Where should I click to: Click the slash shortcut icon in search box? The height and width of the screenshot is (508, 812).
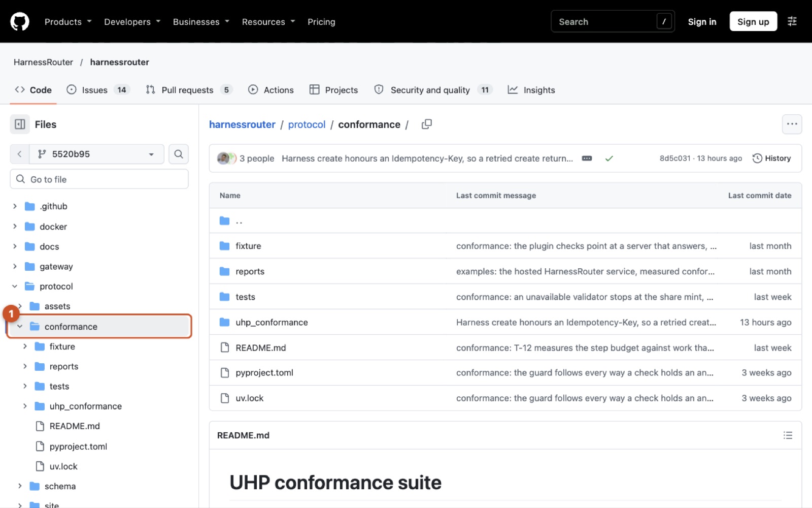[x=664, y=21]
